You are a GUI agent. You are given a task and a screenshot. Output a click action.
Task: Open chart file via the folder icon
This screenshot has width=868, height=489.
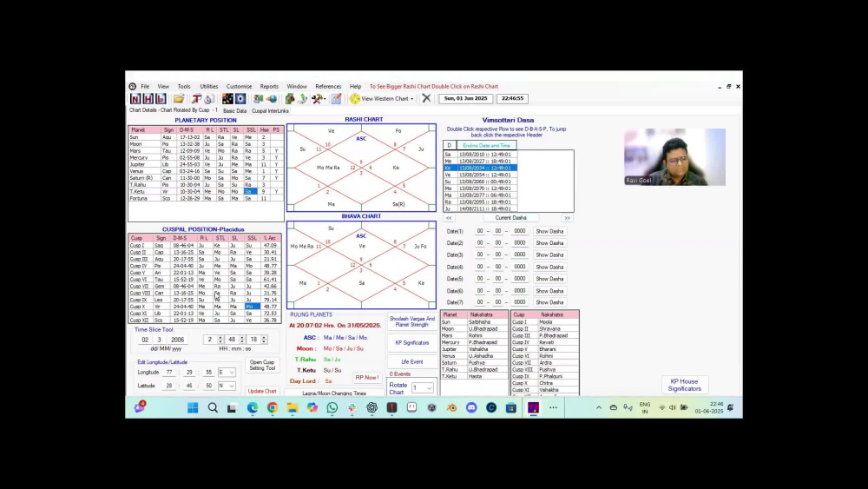click(x=178, y=98)
